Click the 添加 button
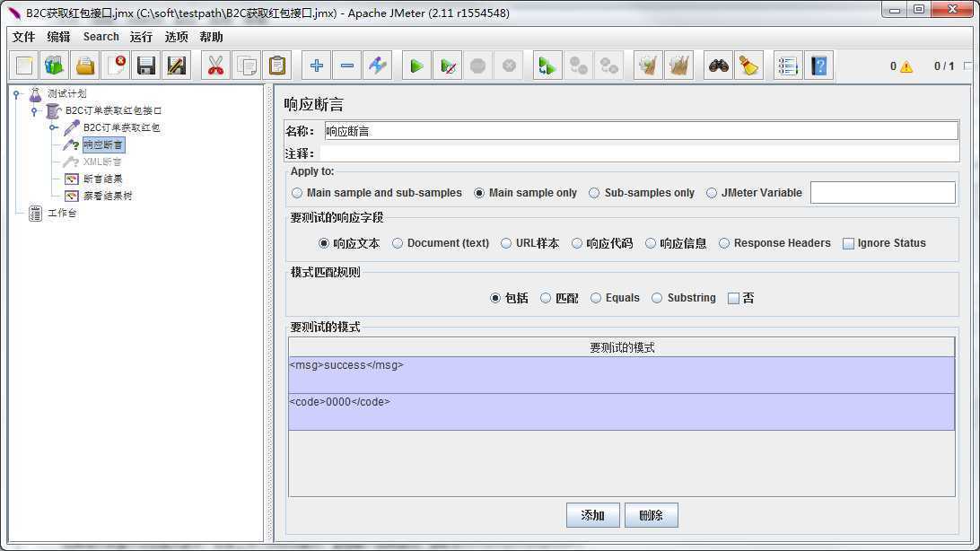The image size is (980, 551). [x=592, y=515]
